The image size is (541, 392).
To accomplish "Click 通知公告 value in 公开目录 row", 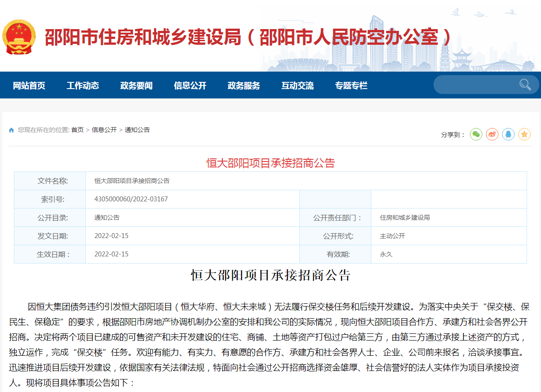I will click(x=107, y=217).
